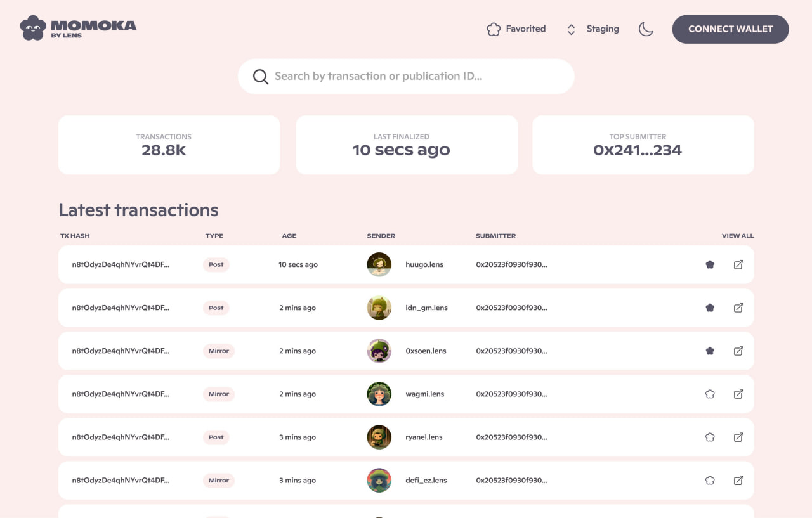This screenshot has height=518, width=812.
Task: Open external link for the ryanel.lens transaction
Action: coord(738,437)
